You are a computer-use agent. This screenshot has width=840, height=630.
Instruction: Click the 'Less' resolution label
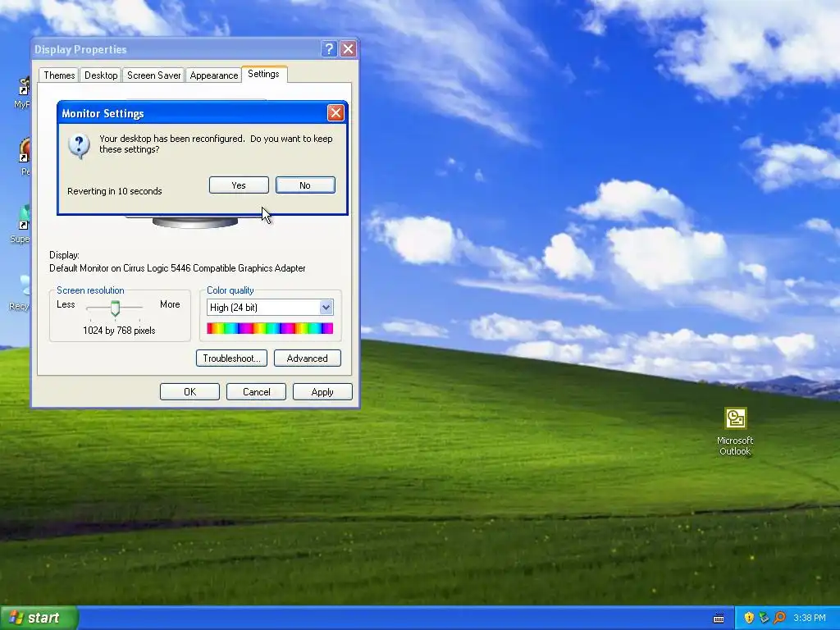coord(66,304)
